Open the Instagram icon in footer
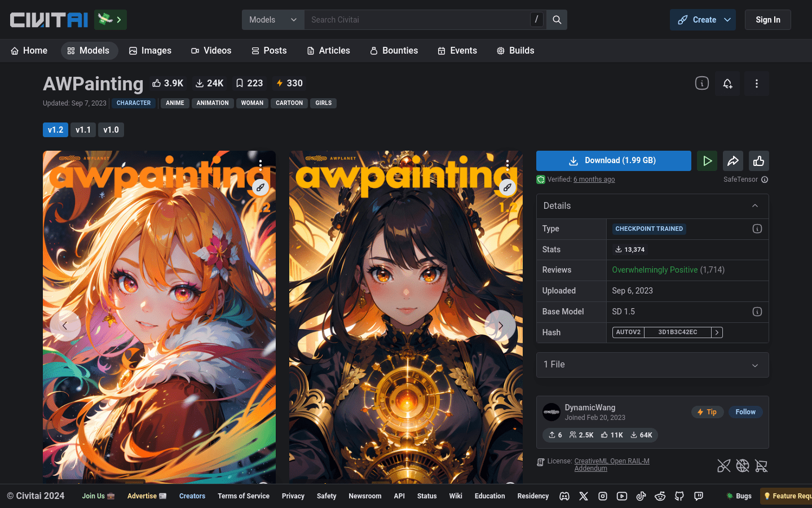Image resolution: width=812 pixels, height=508 pixels. (603, 496)
